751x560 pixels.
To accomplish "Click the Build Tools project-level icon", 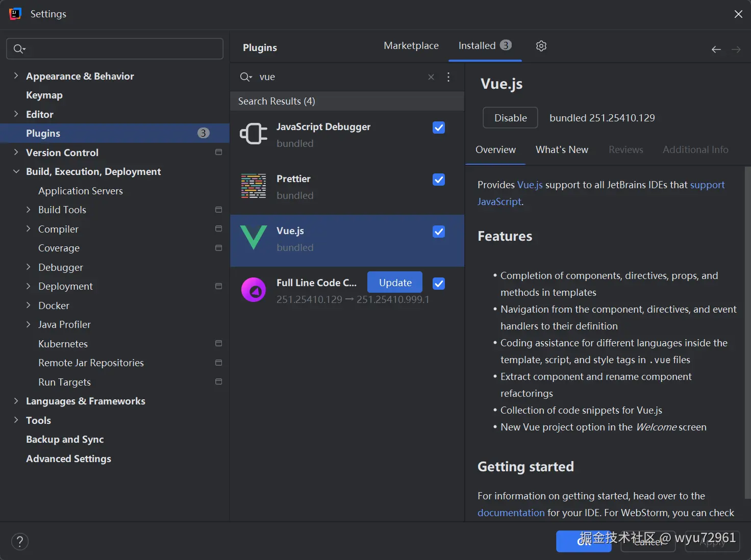I will tap(219, 210).
